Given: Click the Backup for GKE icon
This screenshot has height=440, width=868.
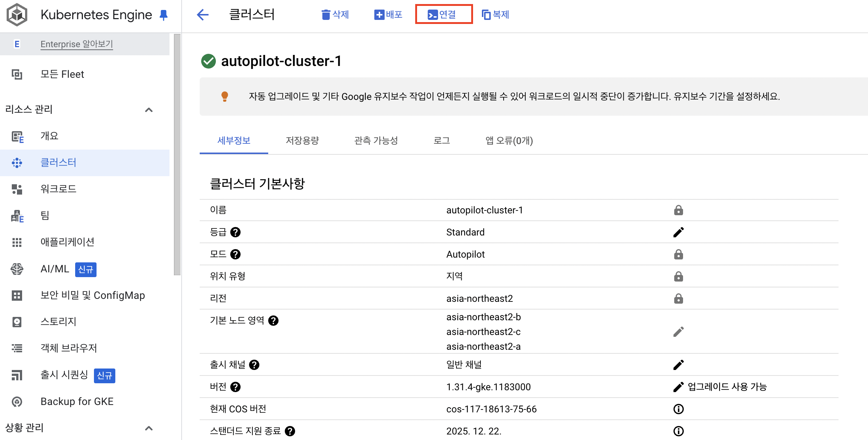Looking at the screenshot, I should (17, 402).
